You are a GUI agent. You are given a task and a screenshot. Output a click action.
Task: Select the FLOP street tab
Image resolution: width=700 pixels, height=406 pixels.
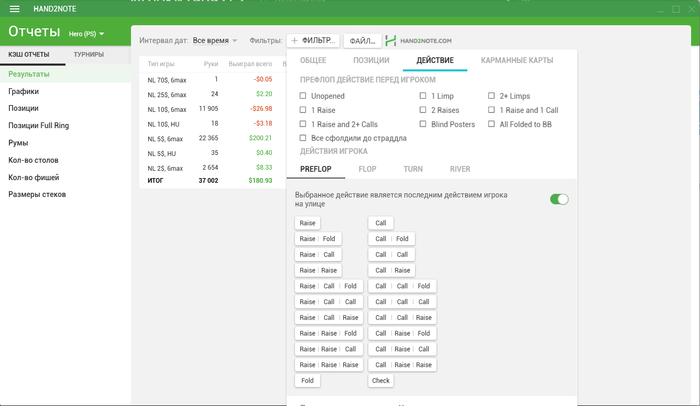(367, 169)
